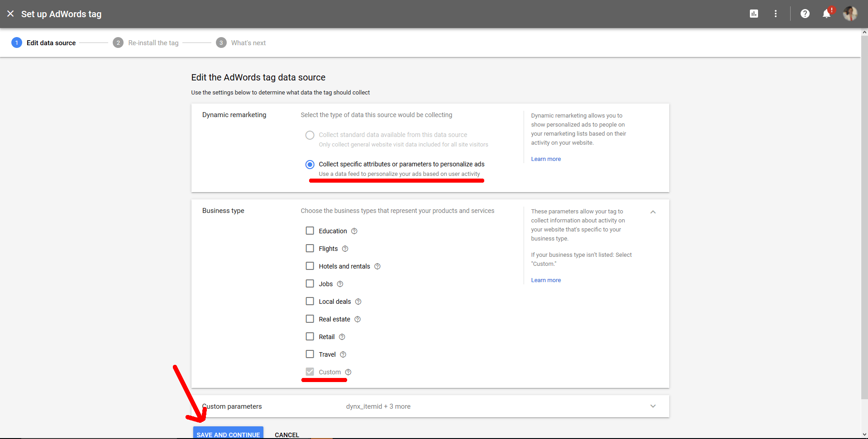Click the 'Custom parameters' section label

(x=232, y=406)
